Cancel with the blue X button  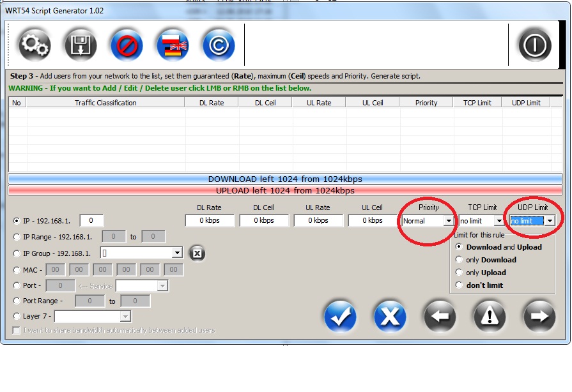pos(390,316)
